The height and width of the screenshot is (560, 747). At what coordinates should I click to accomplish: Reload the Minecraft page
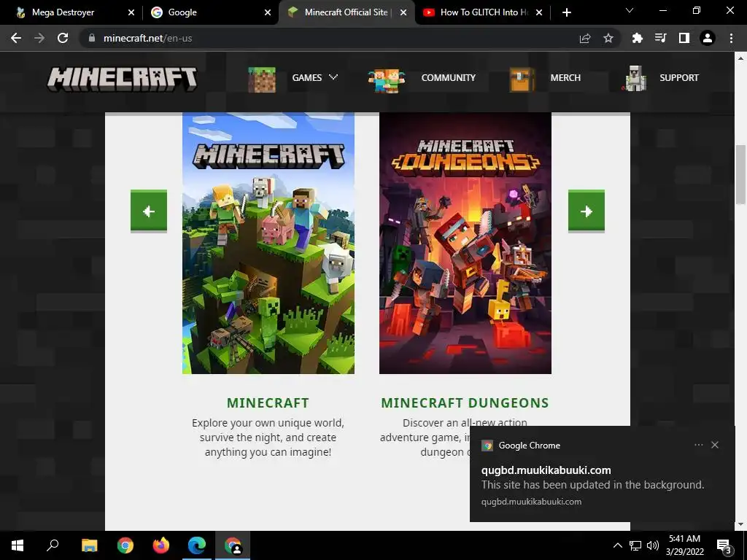pos(63,38)
